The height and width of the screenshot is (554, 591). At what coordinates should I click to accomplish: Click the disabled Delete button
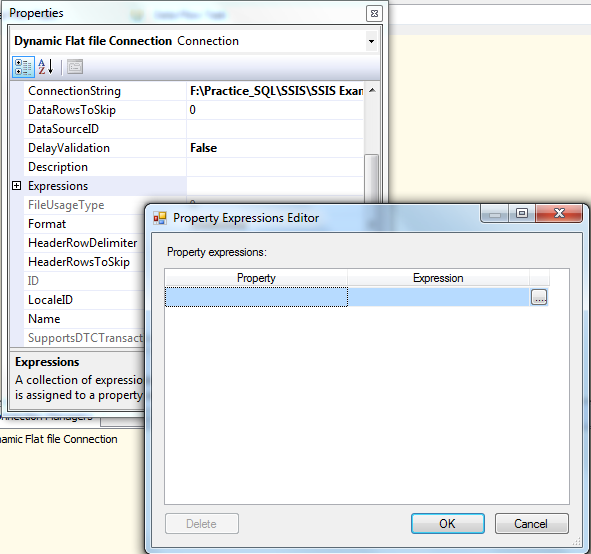coord(202,523)
